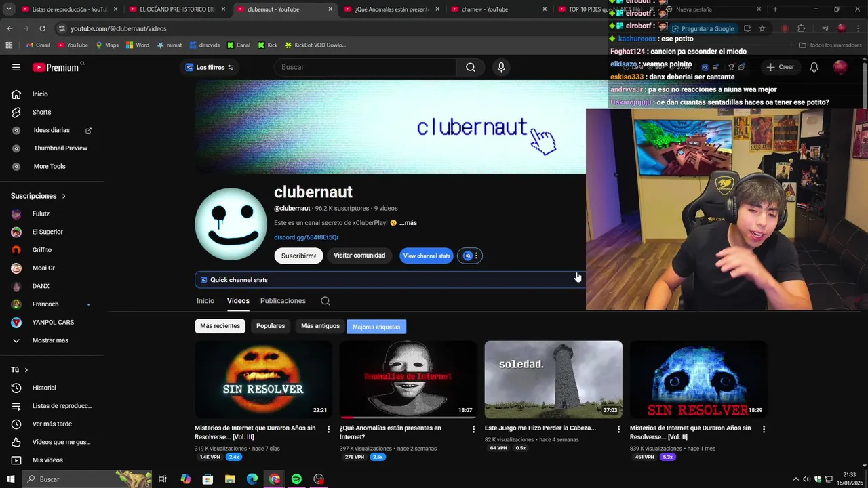Viewport: 868px width, 488px height.
Task: Switch to the Publicaciones tab
Action: [x=283, y=301]
